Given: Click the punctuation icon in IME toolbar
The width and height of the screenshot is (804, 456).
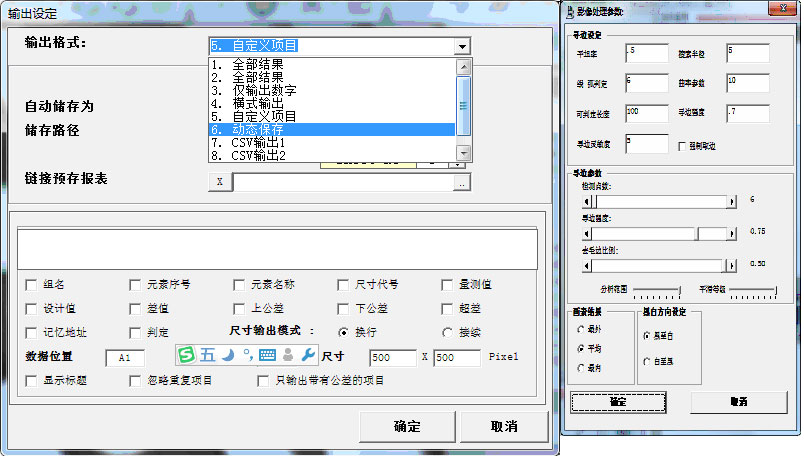Looking at the screenshot, I should (247, 356).
